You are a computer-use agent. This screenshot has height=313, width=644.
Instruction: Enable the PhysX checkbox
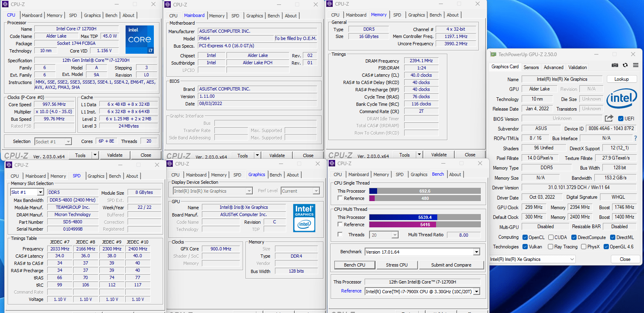[x=583, y=247]
